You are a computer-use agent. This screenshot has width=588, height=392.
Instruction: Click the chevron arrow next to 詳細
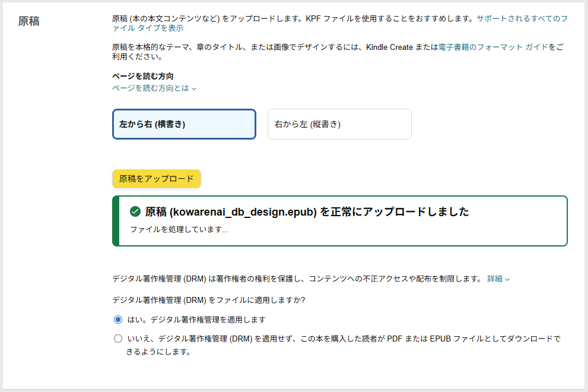[507, 279]
